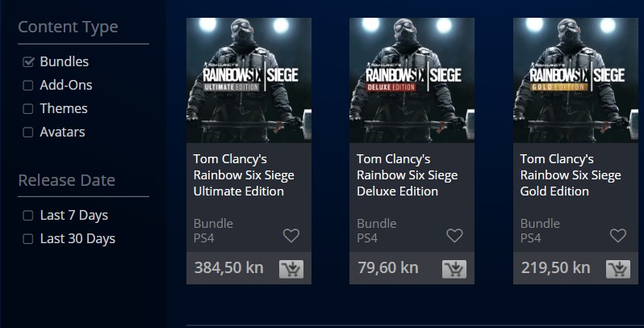Enable the Themes filter checkbox

28,109
